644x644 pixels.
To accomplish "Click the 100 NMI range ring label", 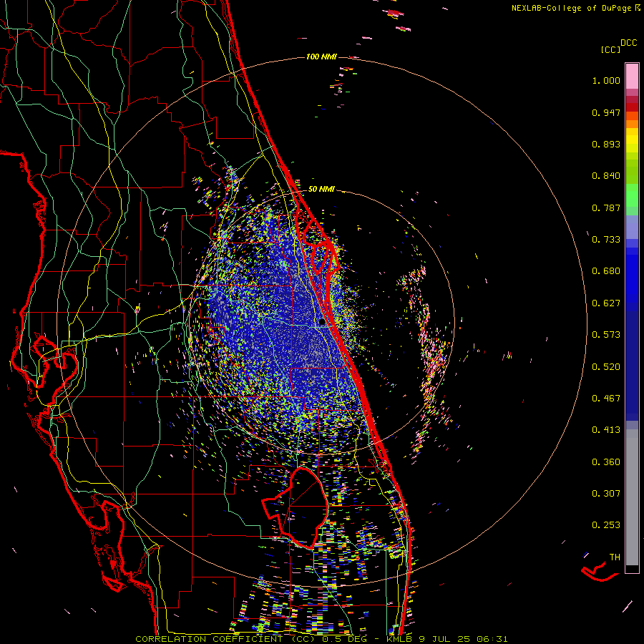I will tap(321, 57).
